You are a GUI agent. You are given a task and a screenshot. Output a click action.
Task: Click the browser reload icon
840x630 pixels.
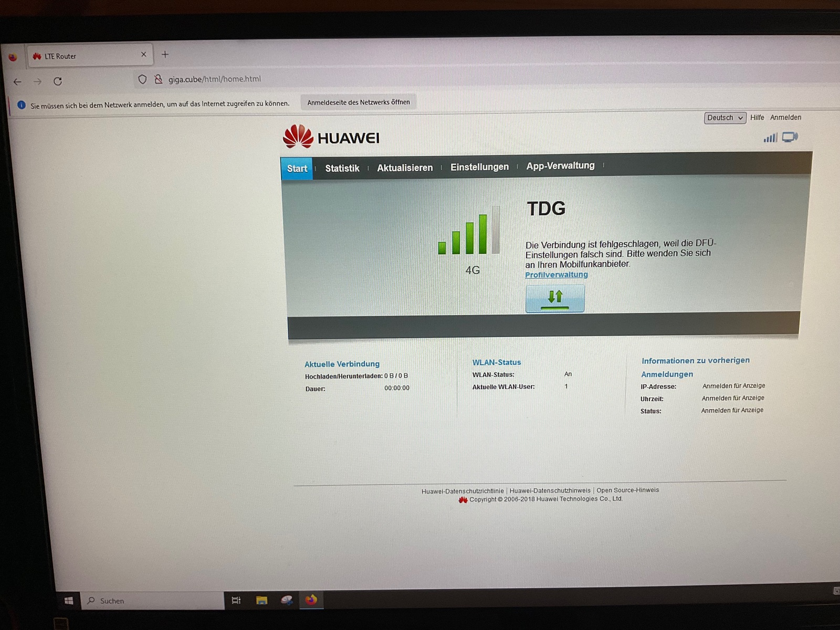(58, 81)
